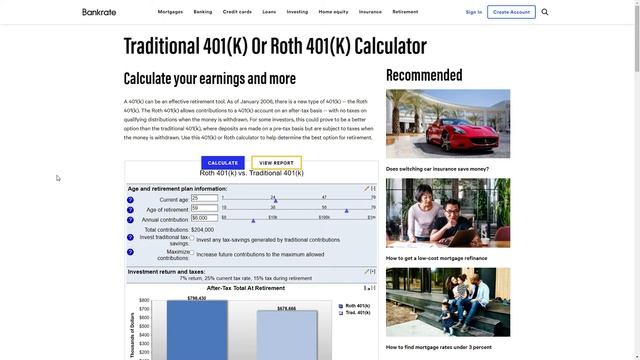This screenshot has height=360, width=640.
Task: Open Mortgages menu
Action: (170, 12)
